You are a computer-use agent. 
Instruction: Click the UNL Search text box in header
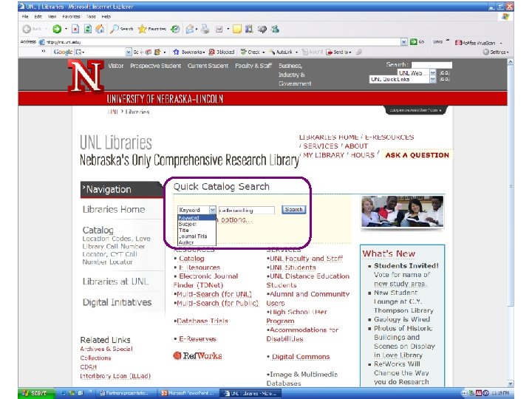click(432, 64)
